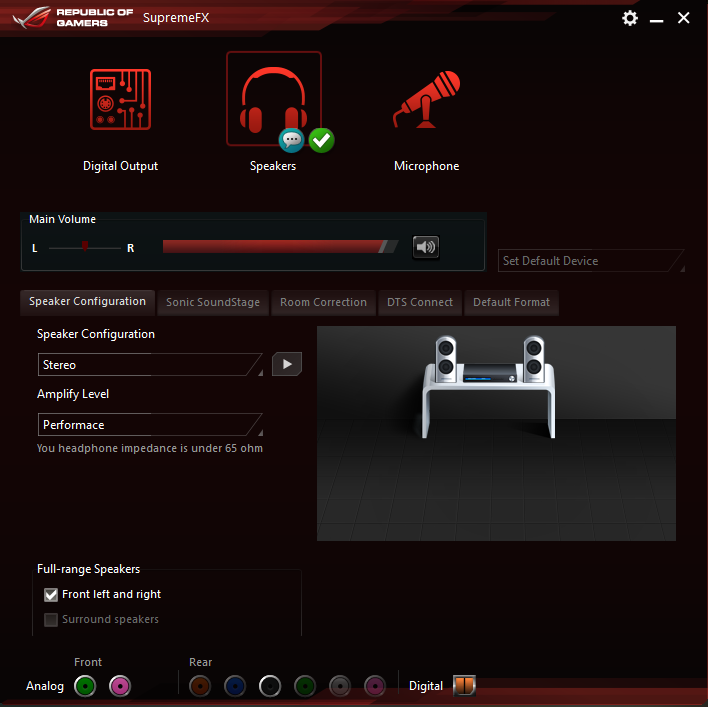Open the DTS Connect tab
This screenshot has width=708, height=707.
pyautogui.click(x=419, y=302)
